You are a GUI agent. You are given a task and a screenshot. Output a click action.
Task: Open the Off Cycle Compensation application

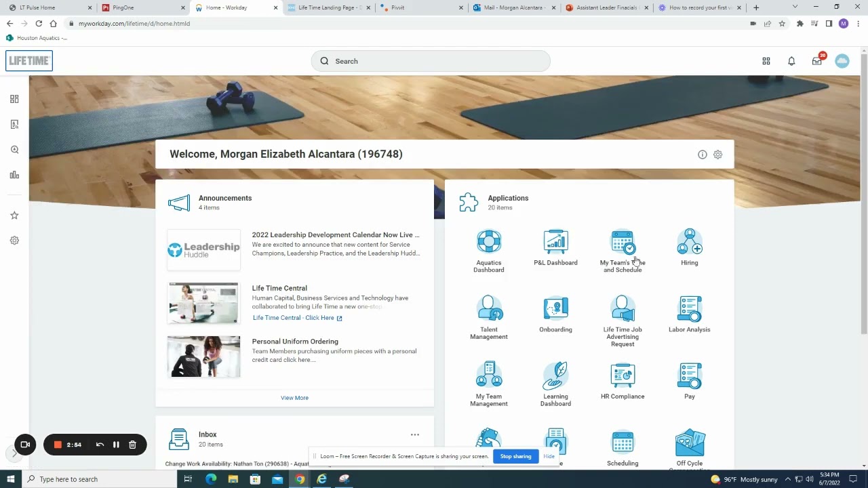pos(689,449)
